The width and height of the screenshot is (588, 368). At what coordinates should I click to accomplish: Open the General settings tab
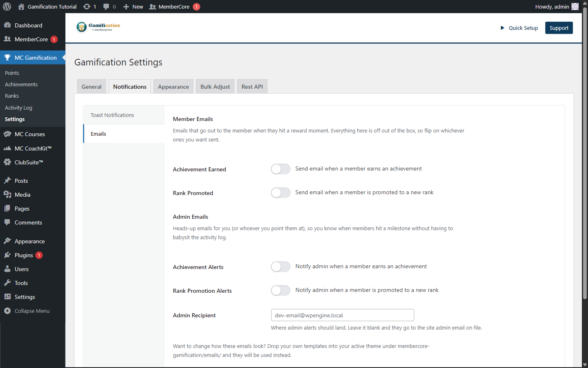91,86
